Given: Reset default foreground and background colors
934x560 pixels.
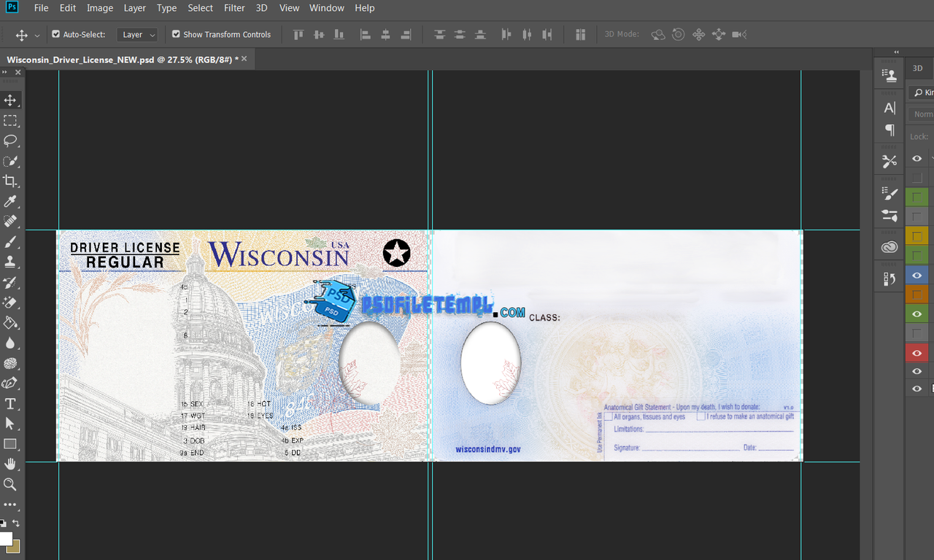Looking at the screenshot, I should pyautogui.click(x=2, y=523).
